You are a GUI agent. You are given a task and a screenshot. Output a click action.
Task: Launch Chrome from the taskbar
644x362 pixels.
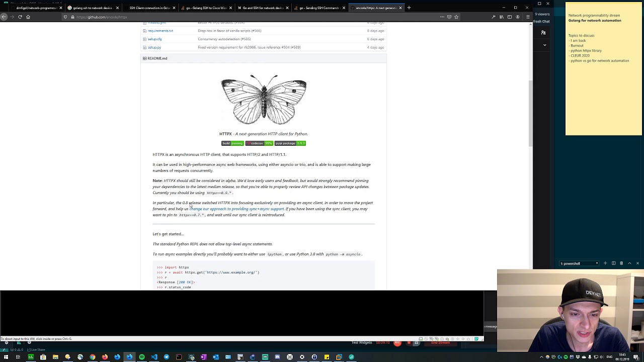point(93,357)
